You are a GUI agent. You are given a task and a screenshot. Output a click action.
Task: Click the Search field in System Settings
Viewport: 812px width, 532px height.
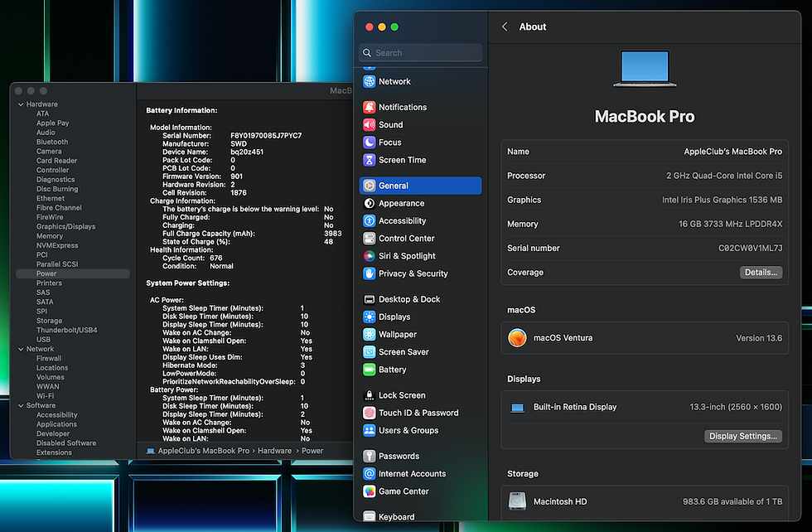pos(420,53)
